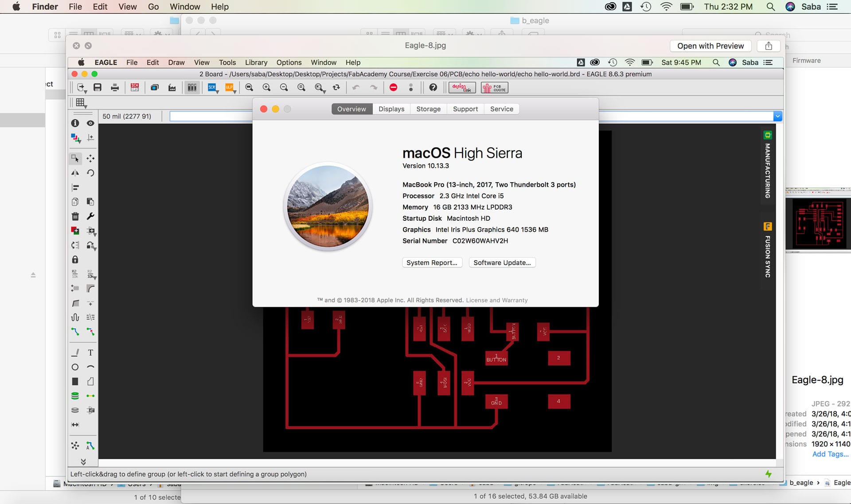Open the License and Warranty link

tap(497, 300)
